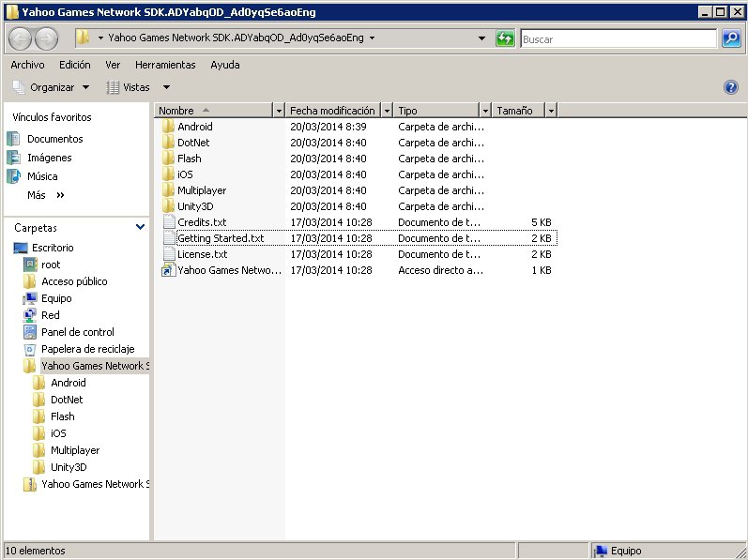Click into the Buscar search field

618,39
